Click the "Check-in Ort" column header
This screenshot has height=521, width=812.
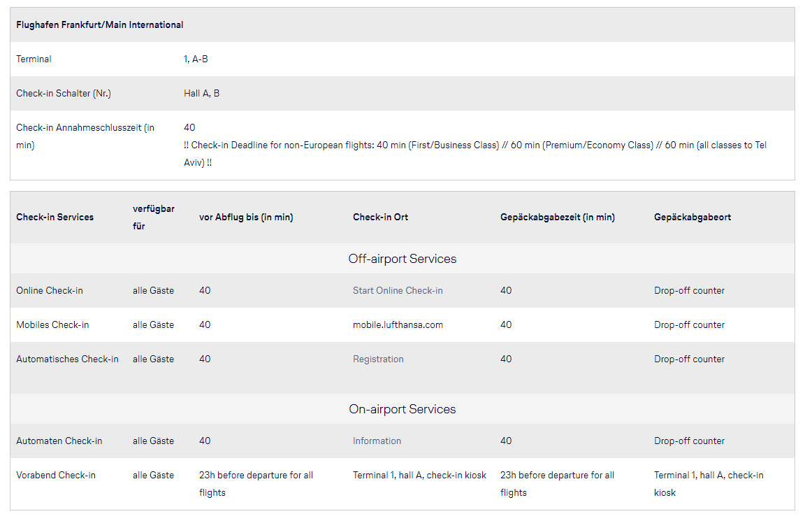click(380, 217)
